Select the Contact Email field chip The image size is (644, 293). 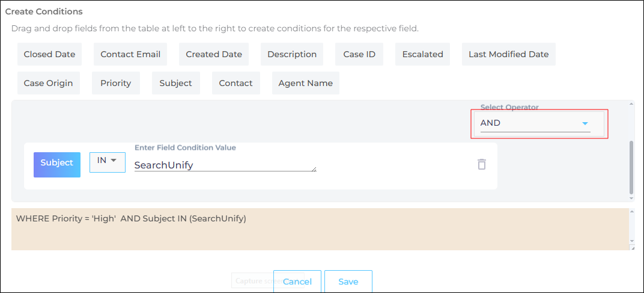click(130, 54)
